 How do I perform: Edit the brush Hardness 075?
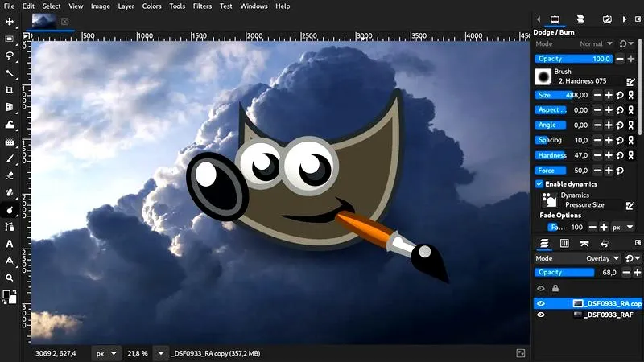click(x=631, y=82)
